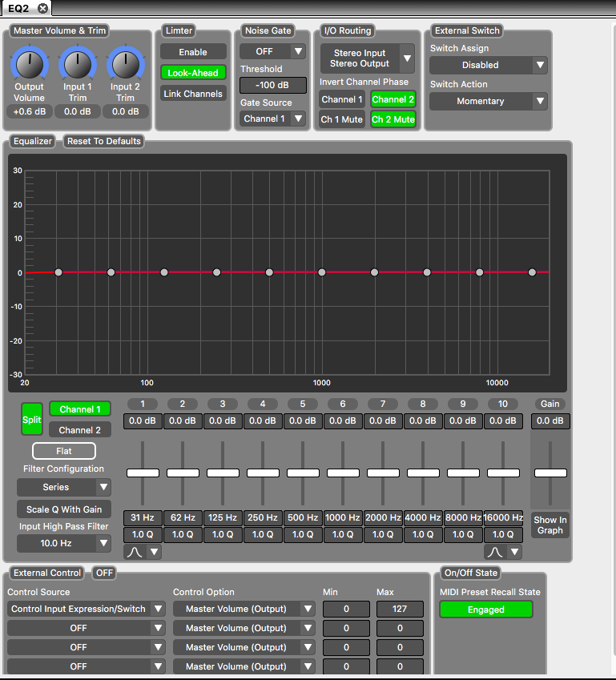Open the band 10 filter shape selector

click(x=503, y=552)
